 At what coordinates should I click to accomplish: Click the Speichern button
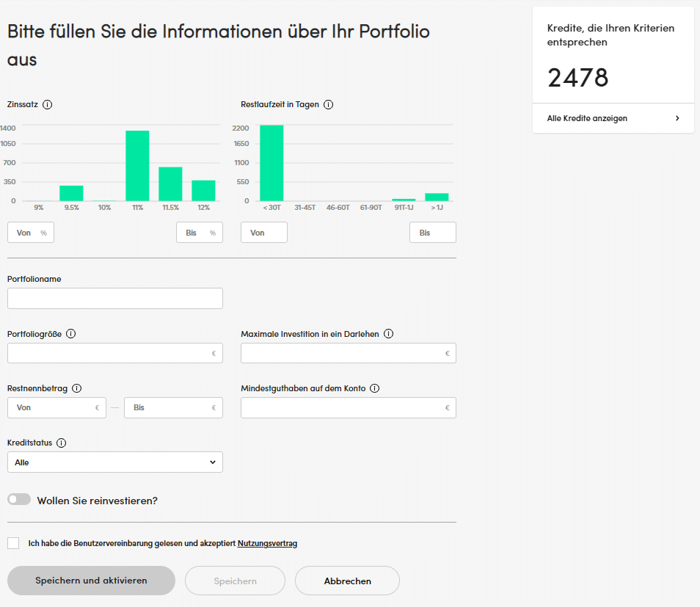[x=236, y=581]
